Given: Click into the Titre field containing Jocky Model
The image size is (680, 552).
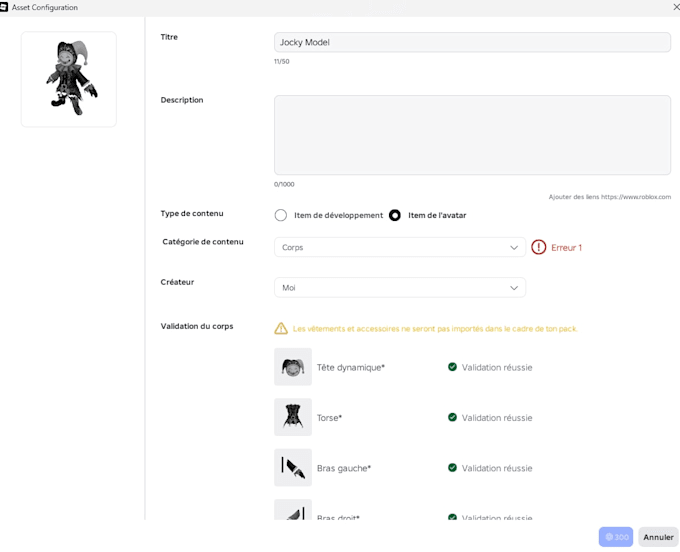Looking at the screenshot, I should pyautogui.click(x=472, y=42).
